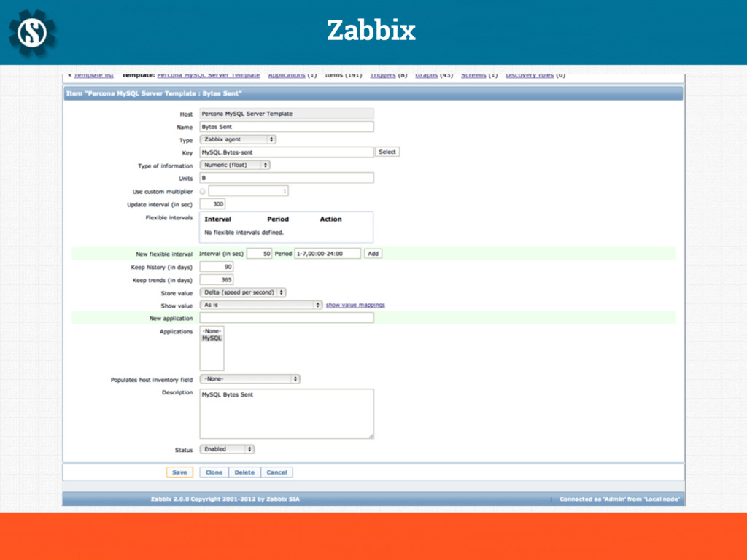The image size is (747, 560).
Task: Click the Cancel button
Action: 276,472
